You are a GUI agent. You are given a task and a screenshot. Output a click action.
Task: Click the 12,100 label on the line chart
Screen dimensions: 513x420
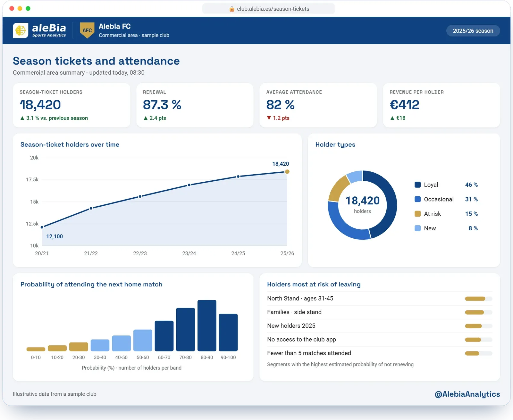tap(55, 236)
